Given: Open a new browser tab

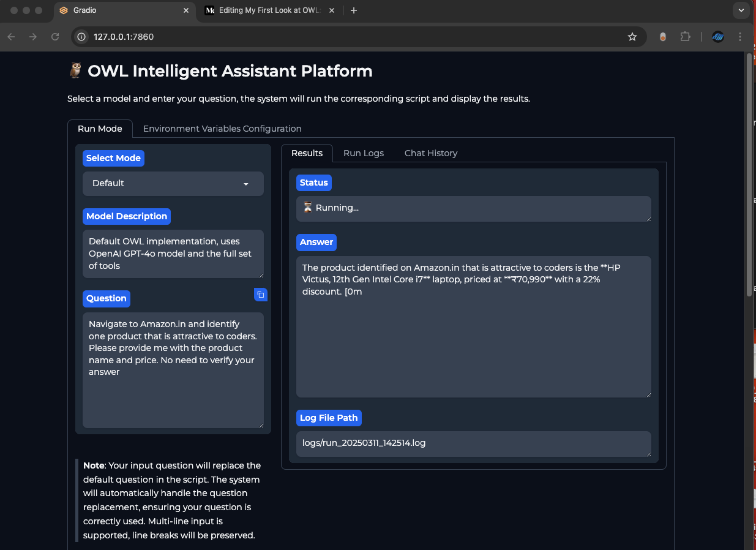Looking at the screenshot, I should pos(354,10).
